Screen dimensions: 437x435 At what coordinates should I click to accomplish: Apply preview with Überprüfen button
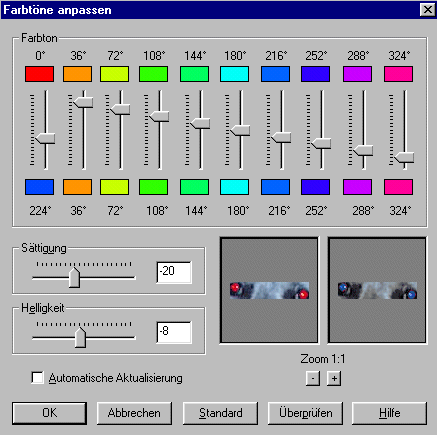coord(305,413)
